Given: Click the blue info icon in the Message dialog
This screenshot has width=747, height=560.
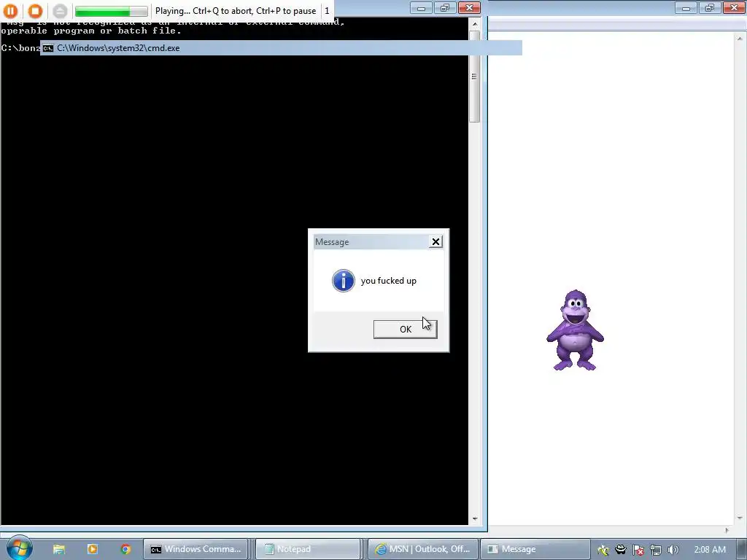Looking at the screenshot, I should pos(344,281).
